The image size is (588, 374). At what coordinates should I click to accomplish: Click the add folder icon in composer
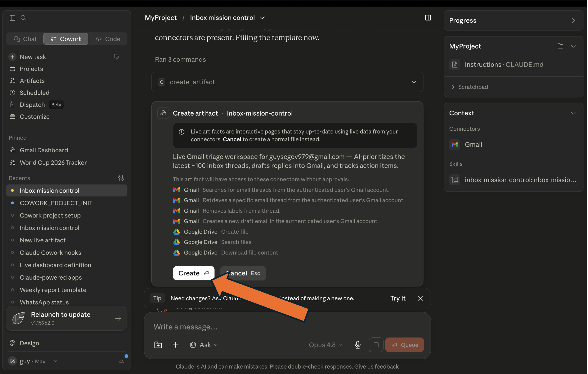158,345
